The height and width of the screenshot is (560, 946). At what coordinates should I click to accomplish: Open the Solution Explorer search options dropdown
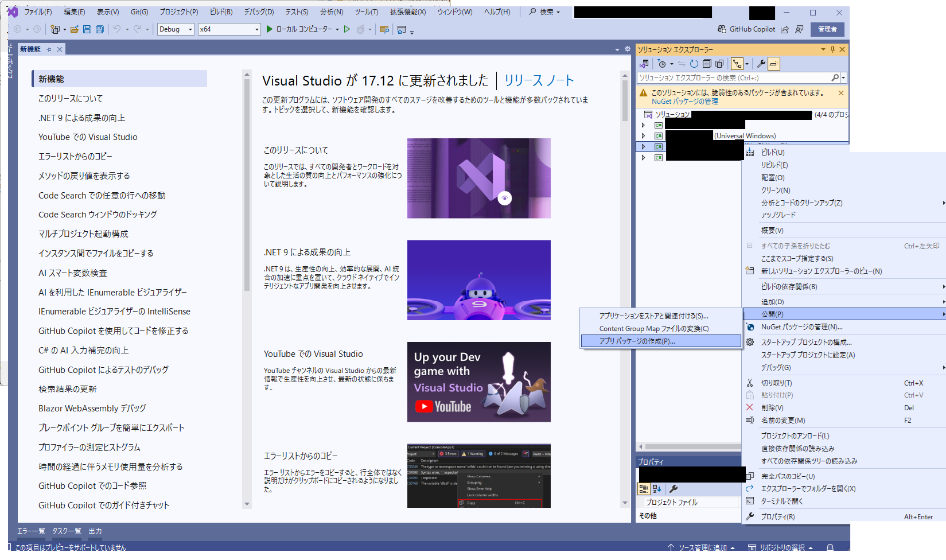pos(843,77)
